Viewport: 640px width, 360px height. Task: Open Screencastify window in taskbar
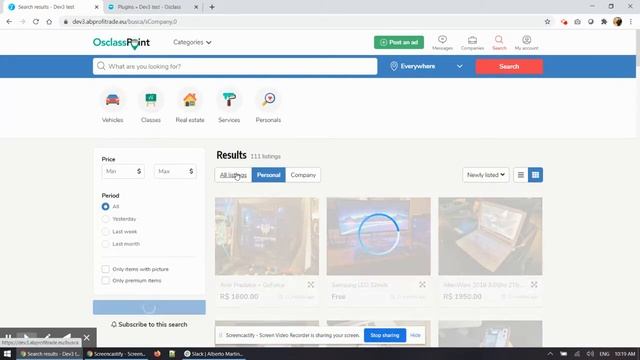117,353
